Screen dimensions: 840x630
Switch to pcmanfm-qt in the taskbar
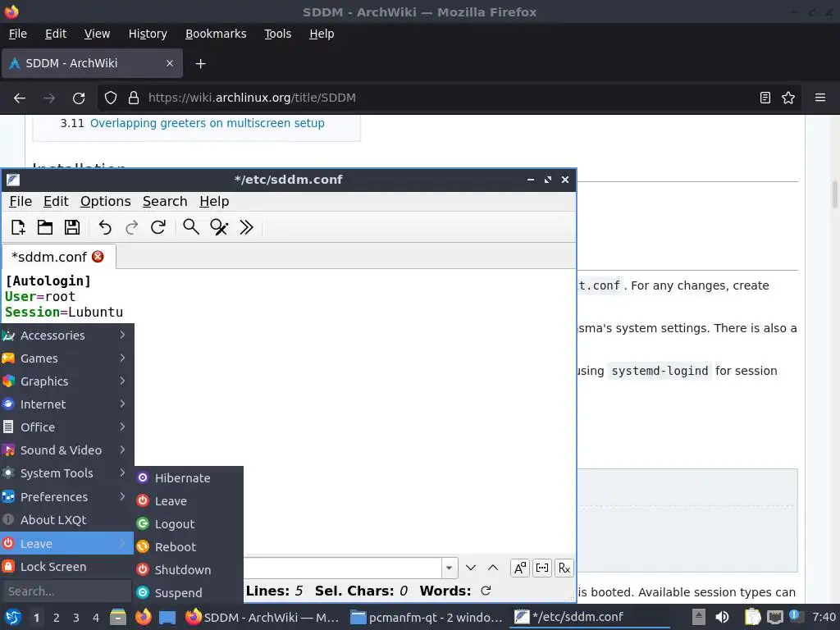427,617
